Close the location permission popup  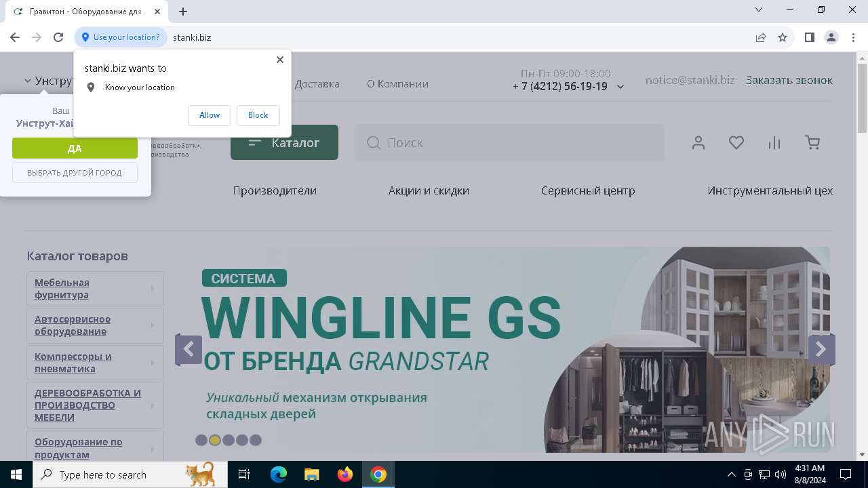(x=280, y=60)
